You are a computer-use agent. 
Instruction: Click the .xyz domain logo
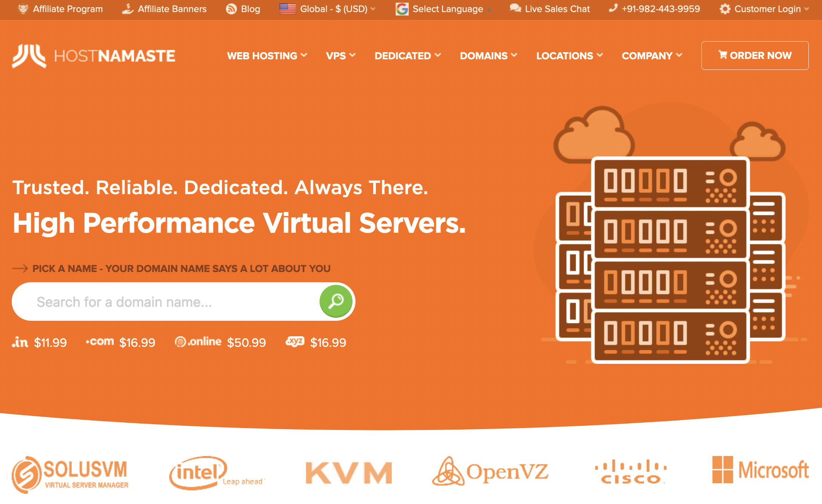295,342
